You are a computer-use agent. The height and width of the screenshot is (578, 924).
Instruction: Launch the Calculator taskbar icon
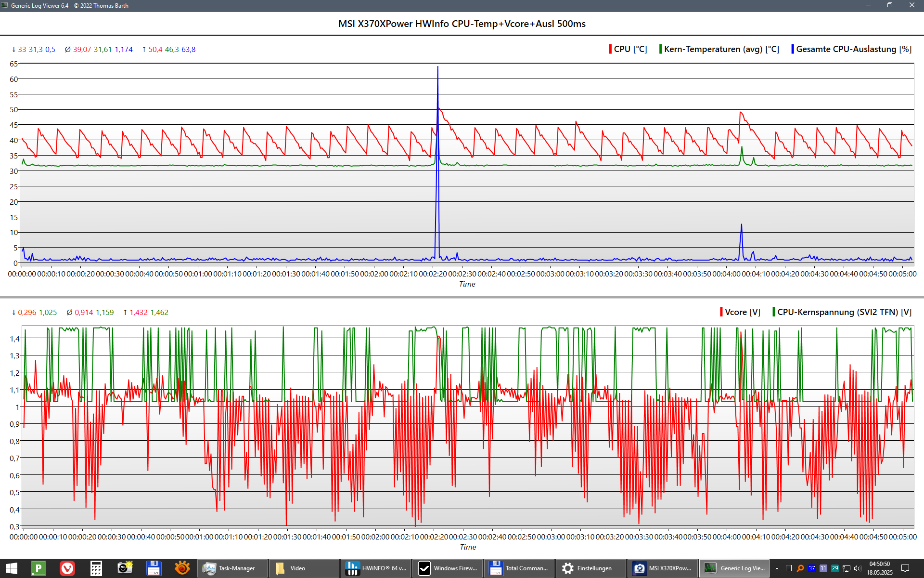(x=96, y=568)
